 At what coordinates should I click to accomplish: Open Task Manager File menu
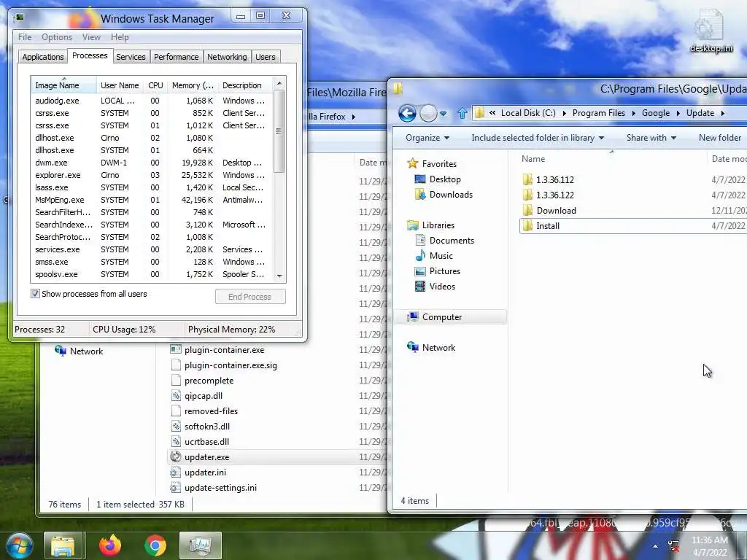coord(25,37)
